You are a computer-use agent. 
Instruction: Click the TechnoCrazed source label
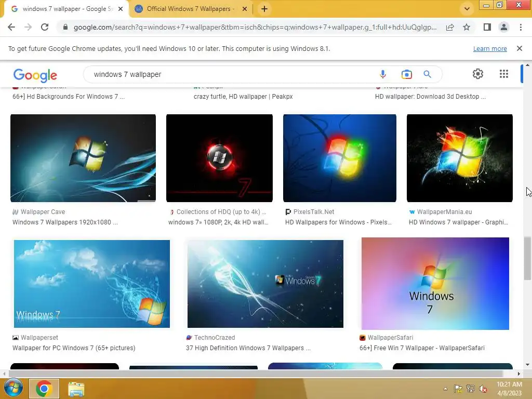[215, 338]
